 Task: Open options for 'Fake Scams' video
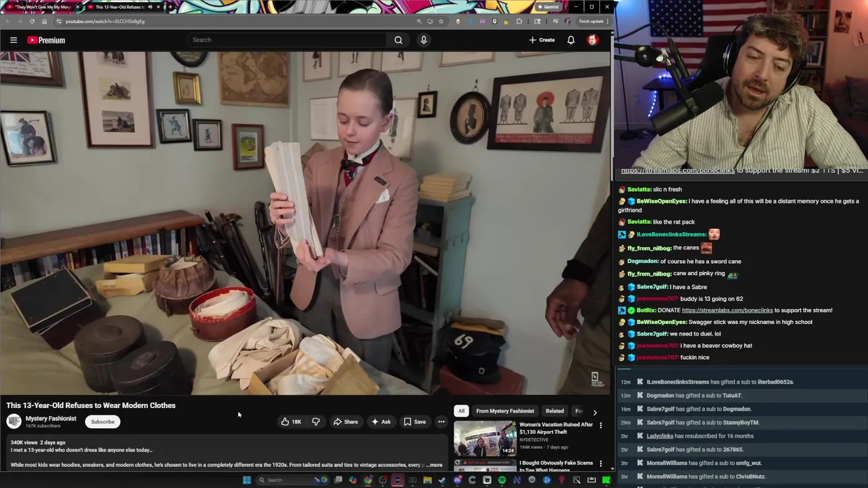(600, 464)
